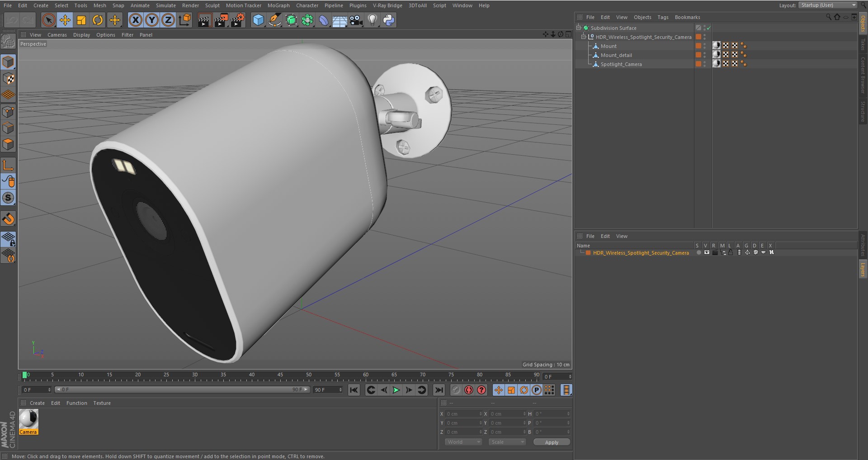The image size is (868, 460).
Task: Open the World coordinate dropdown
Action: point(463,442)
